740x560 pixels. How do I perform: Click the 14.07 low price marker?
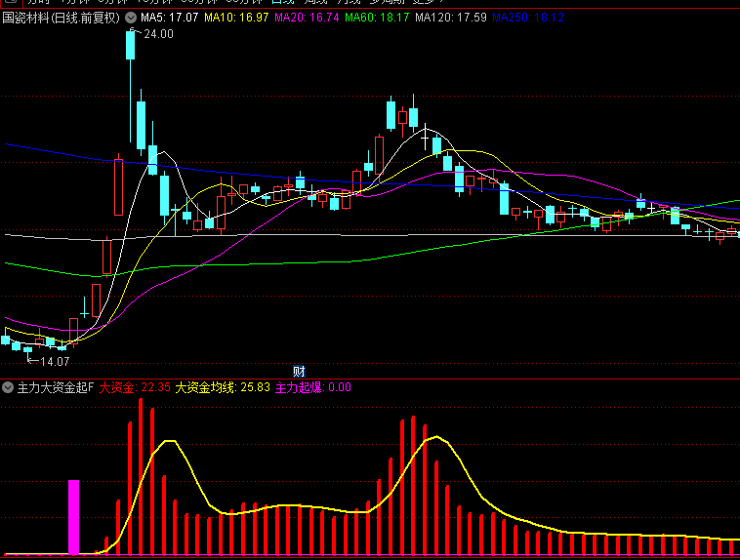coord(54,362)
